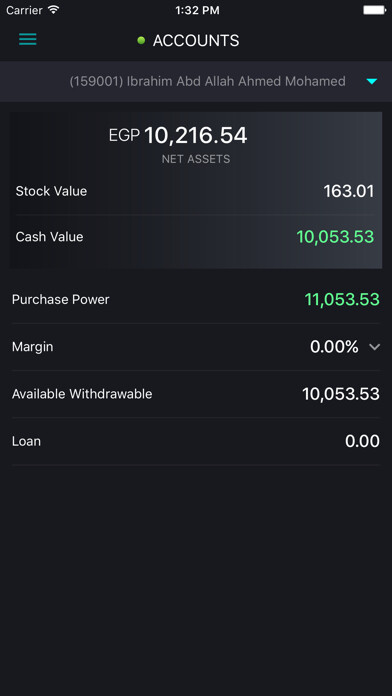Tap the Available Withdrawable row

click(196, 394)
